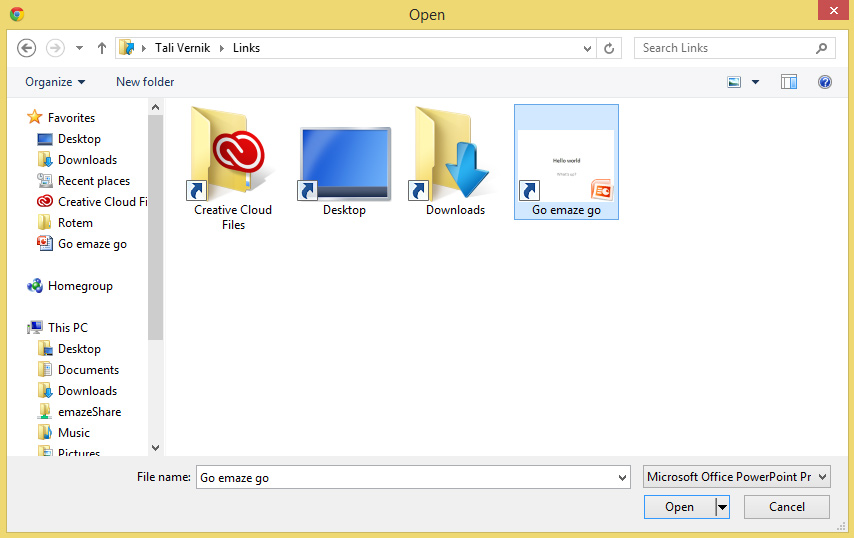
Task: Click the Creative Cloud icon in sidebar
Action: (x=45, y=201)
